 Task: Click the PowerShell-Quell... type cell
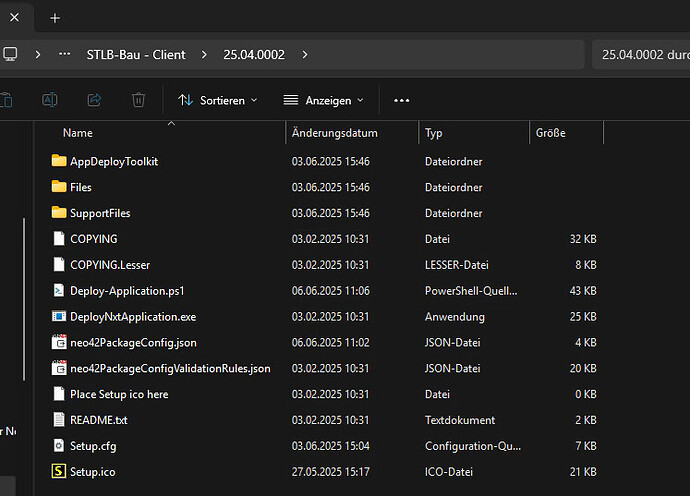pyautogui.click(x=471, y=291)
